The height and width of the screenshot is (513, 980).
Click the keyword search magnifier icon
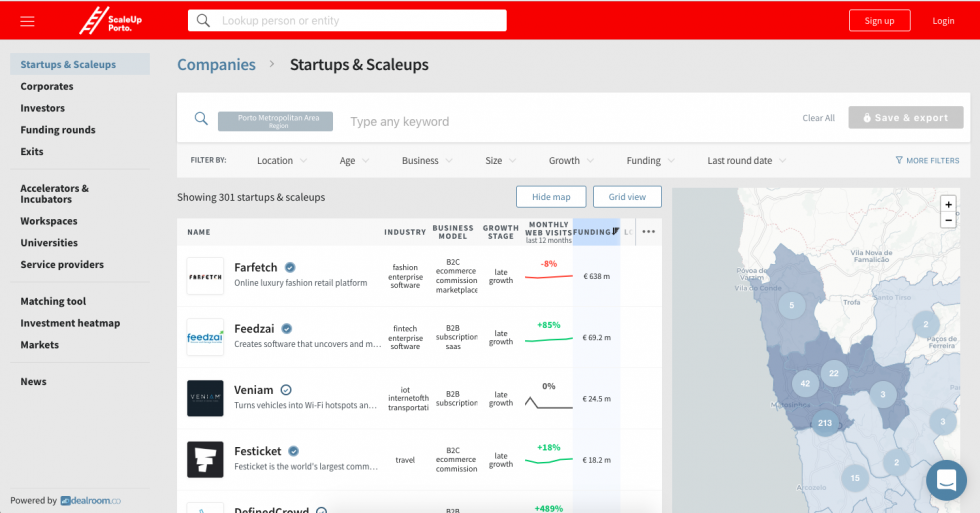(x=201, y=118)
